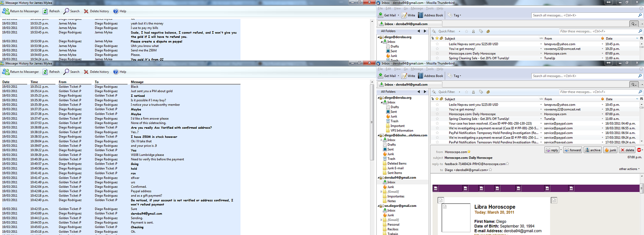Viewport: 644px width, 235px height.
Task: Click Get Mail in Thunderbird window showing Libra Horoscope
Action: click(x=387, y=76)
